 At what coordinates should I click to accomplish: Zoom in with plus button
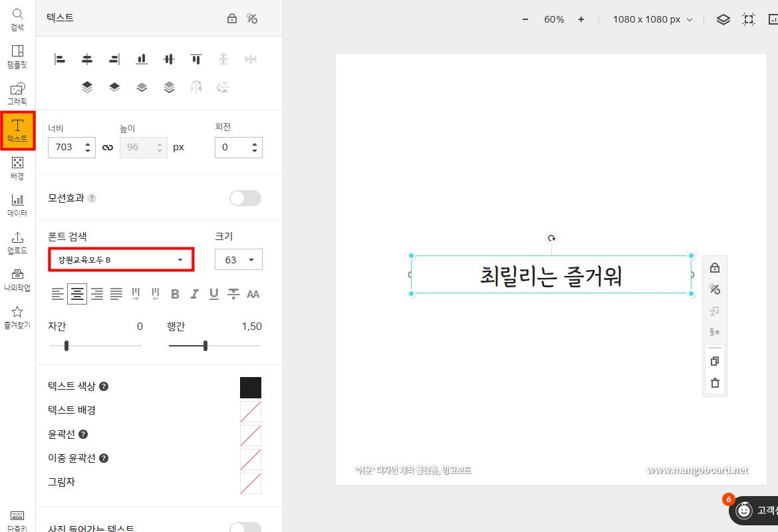point(581,19)
